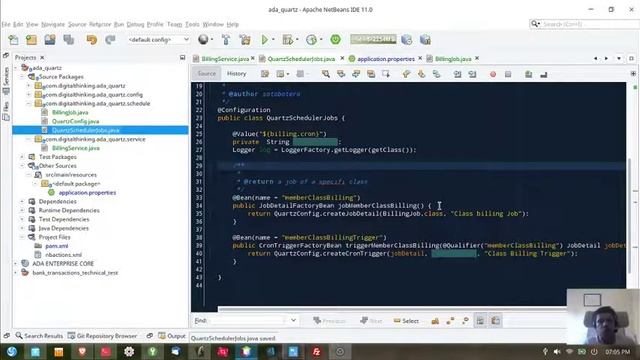Select QuartzConfig.java in project tree
Viewport: 640px width, 360px height.
75,121
